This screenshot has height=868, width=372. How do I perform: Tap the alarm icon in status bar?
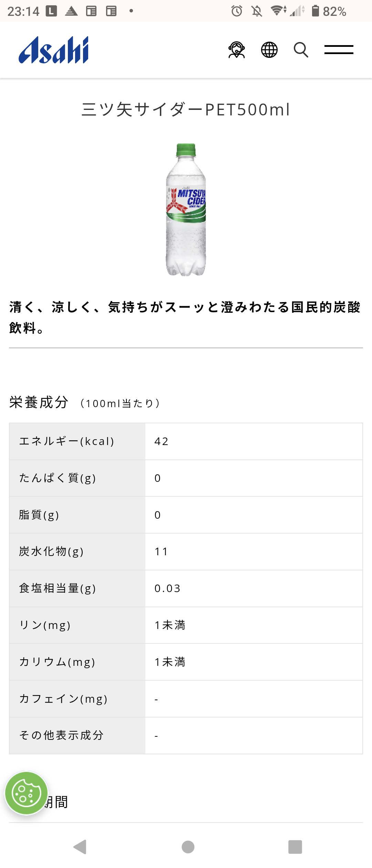[237, 11]
